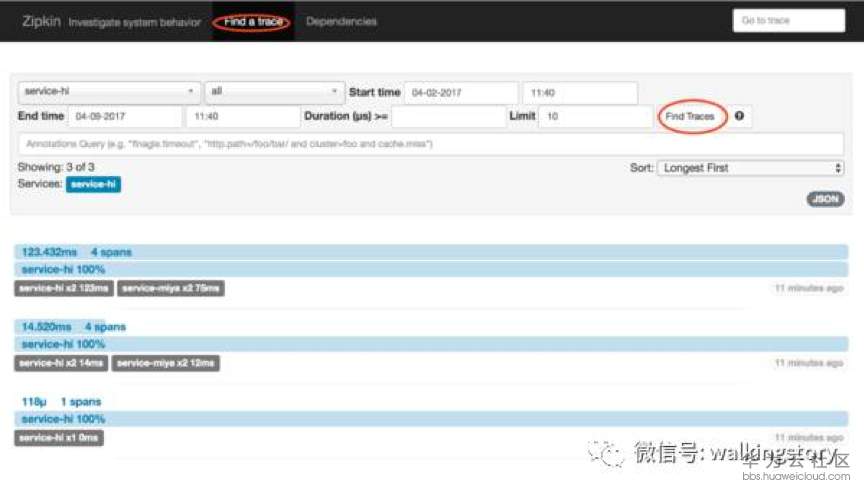Edit Start time hour field 11:40
Viewport: 864px width, 491px height.
tap(580, 93)
